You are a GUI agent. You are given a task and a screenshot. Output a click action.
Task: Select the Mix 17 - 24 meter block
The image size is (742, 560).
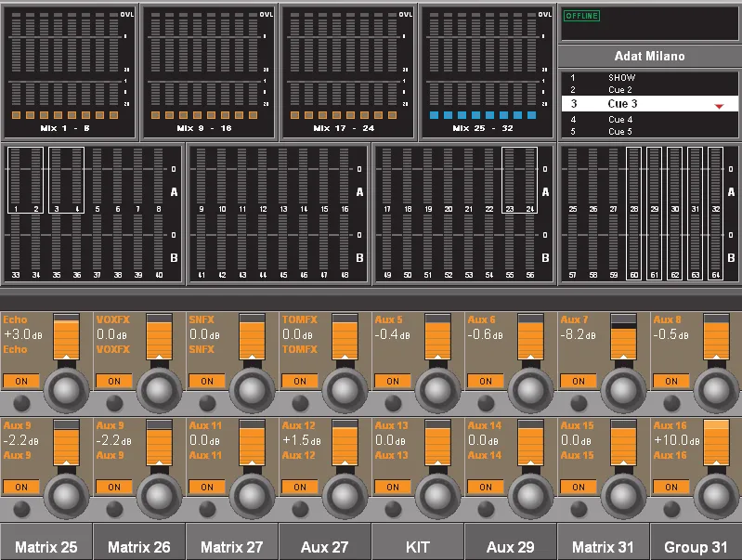[x=348, y=72]
